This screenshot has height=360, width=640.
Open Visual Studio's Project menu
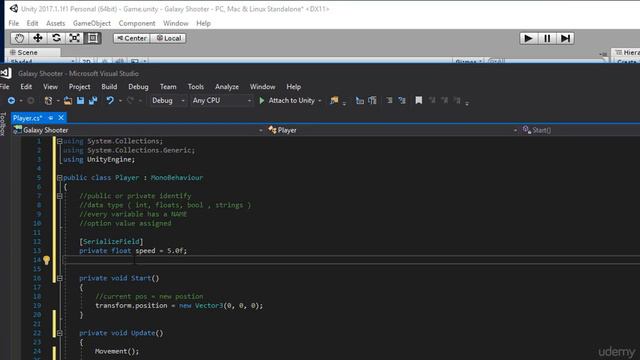point(79,87)
